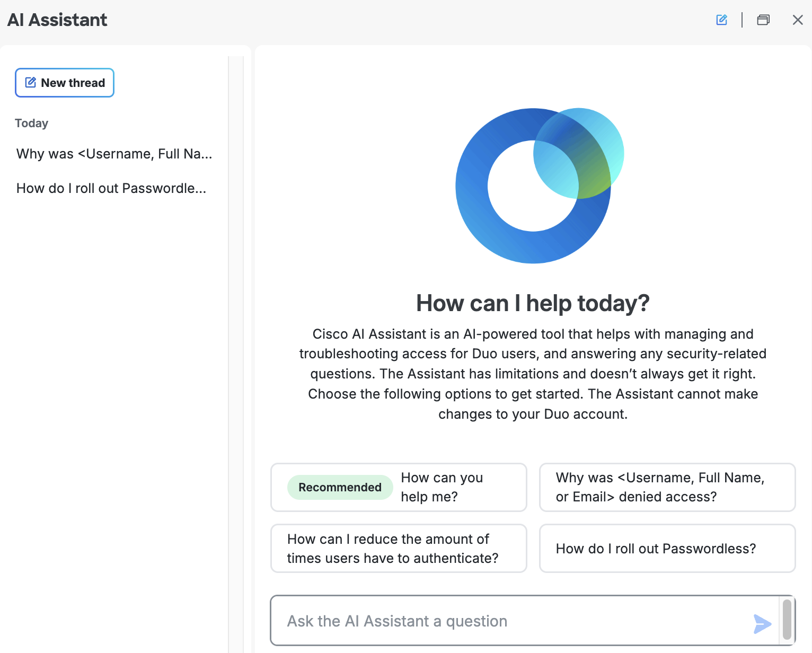Click the Today section header
This screenshot has width=812, height=653.
click(x=31, y=123)
